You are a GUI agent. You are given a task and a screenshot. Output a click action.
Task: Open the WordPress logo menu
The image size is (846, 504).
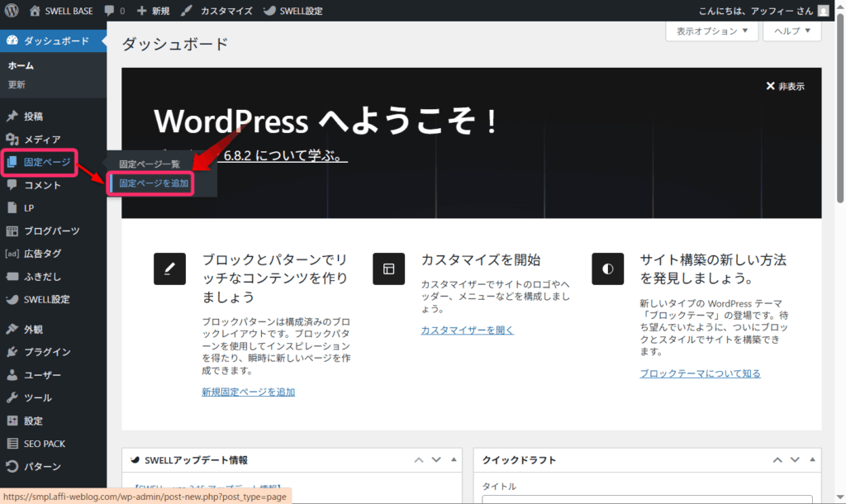coord(12,10)
